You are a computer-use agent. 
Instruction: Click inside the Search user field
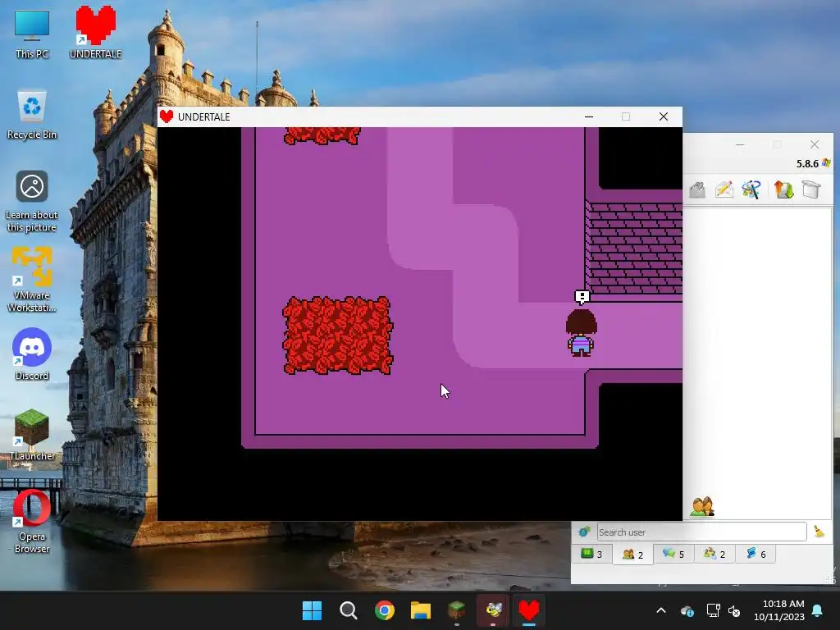[702, 532]
